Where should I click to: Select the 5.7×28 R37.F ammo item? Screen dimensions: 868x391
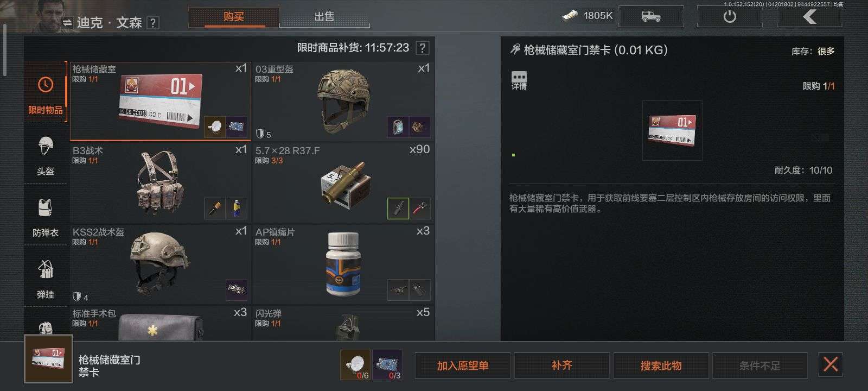pos(343,183)
